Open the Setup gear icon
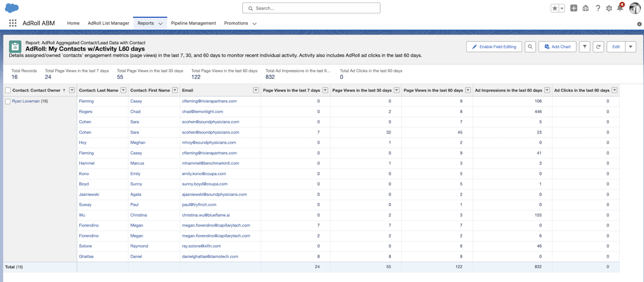 (609, 8)
